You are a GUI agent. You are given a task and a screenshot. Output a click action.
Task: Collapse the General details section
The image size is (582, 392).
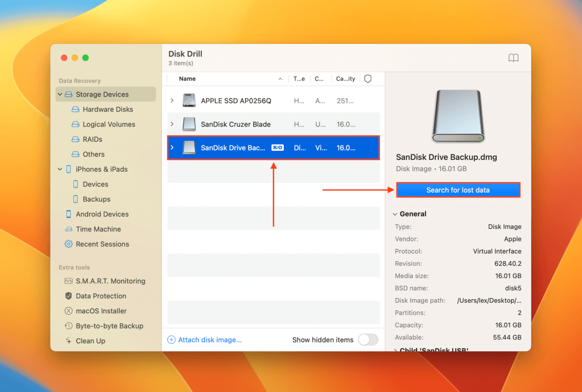tap(395, 214)
